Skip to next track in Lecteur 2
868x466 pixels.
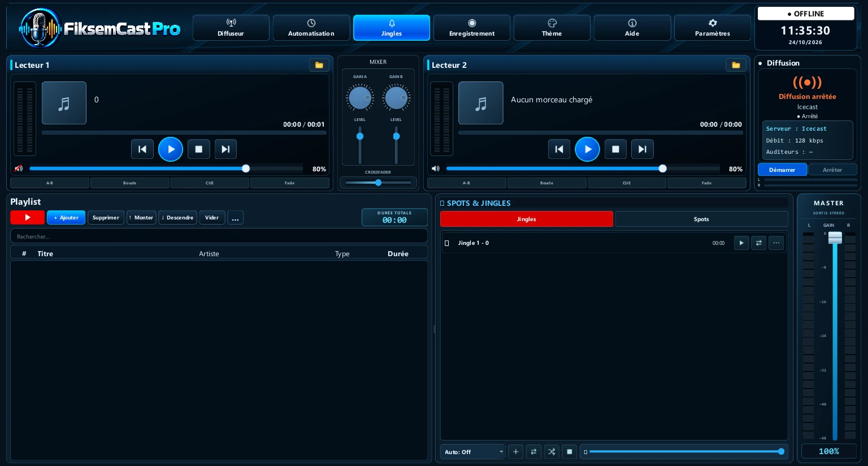coord(642,149)
